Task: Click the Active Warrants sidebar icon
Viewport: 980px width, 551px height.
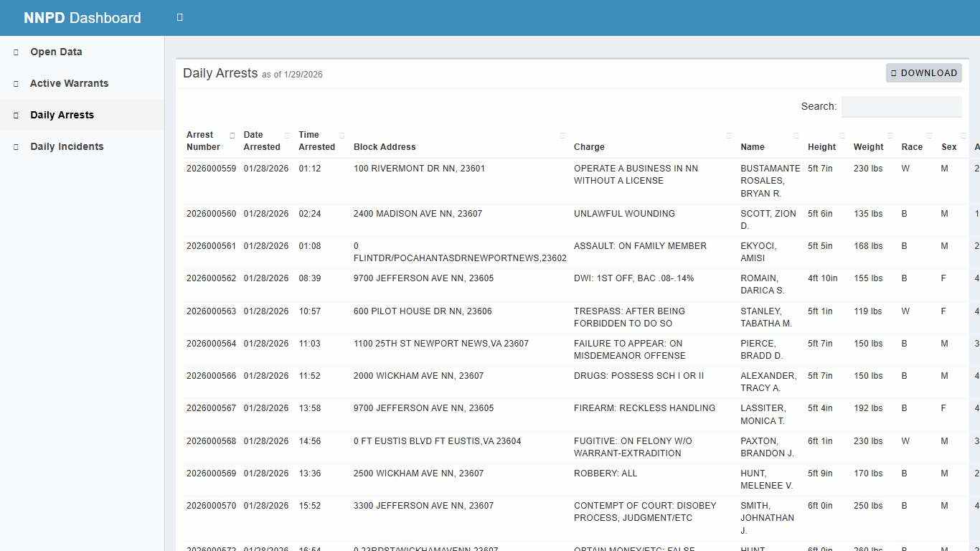Action: click(16, 83)
